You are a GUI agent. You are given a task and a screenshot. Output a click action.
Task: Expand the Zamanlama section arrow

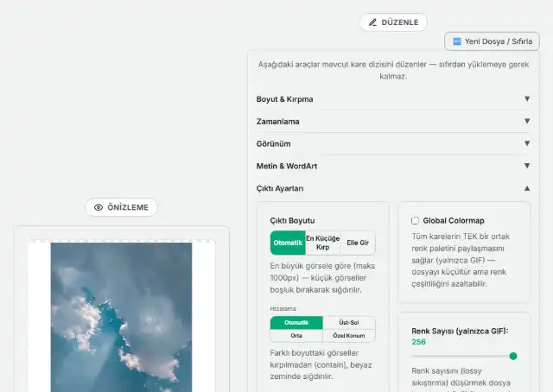click(x=527, y=121)
